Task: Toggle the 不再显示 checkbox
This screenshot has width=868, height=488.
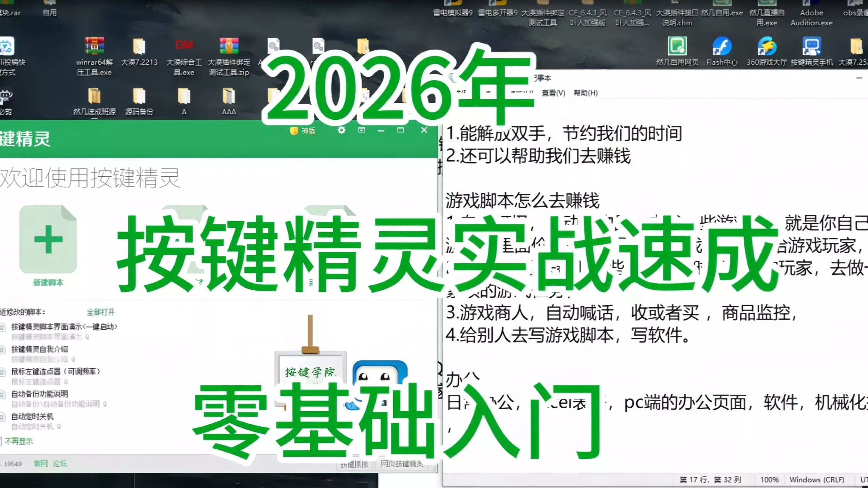Action: pos(1,441)
